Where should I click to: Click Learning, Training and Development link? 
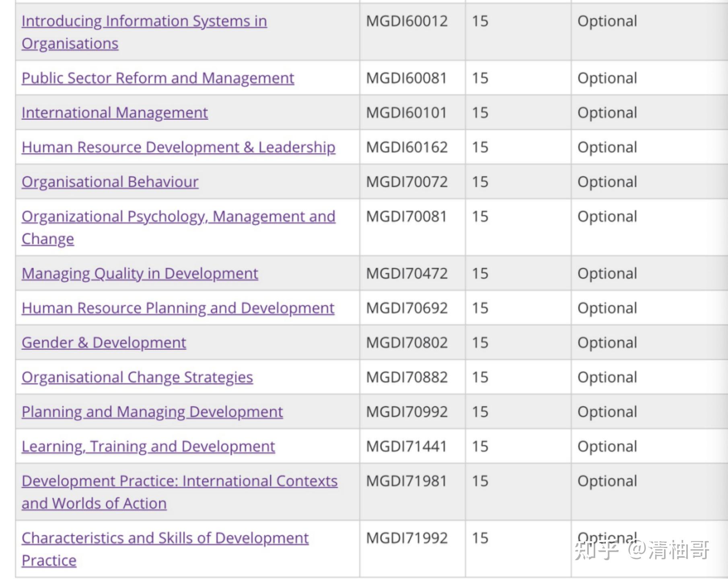(x=148, y=446)
